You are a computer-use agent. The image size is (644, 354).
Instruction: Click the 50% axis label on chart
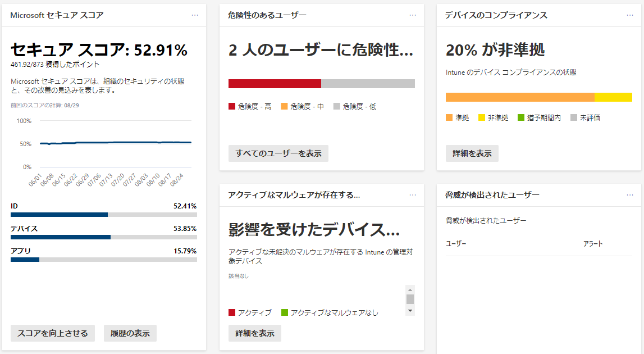pos(25,144)
